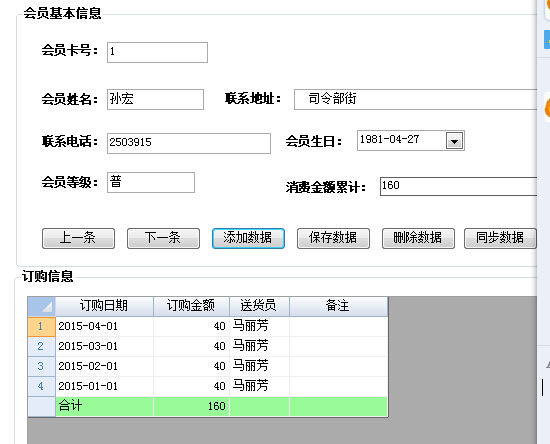Click the 同步数据 sync data button
This screenshot has width=550, height=444.
(x=500, y=238)
